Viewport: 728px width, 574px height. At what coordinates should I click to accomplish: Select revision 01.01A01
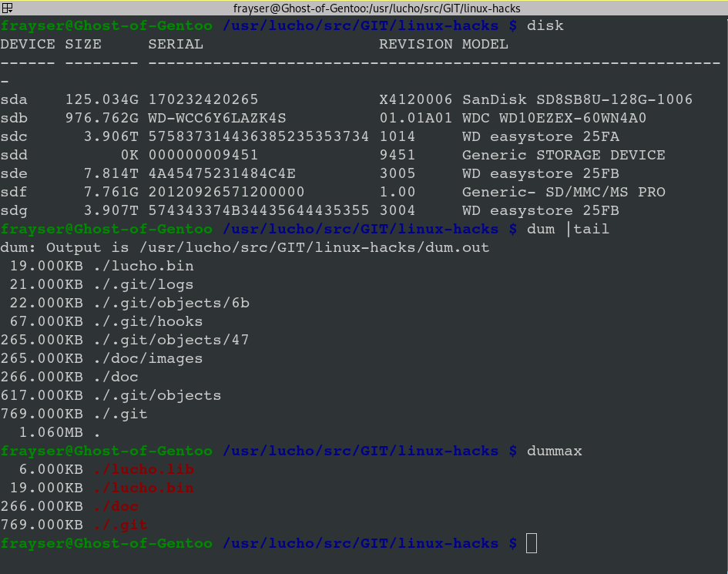coord(415,118)
